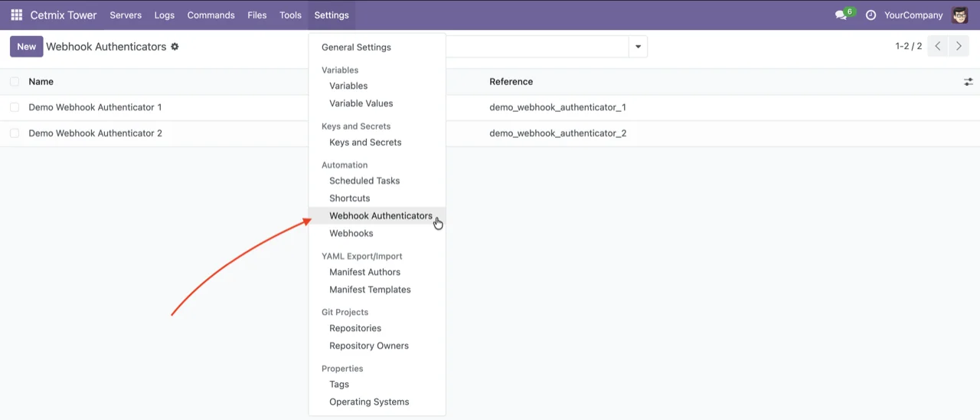This screenshot has height=420, width=980.
Task: Select Webhooks menu entry
Action: (x=377, y=234)
